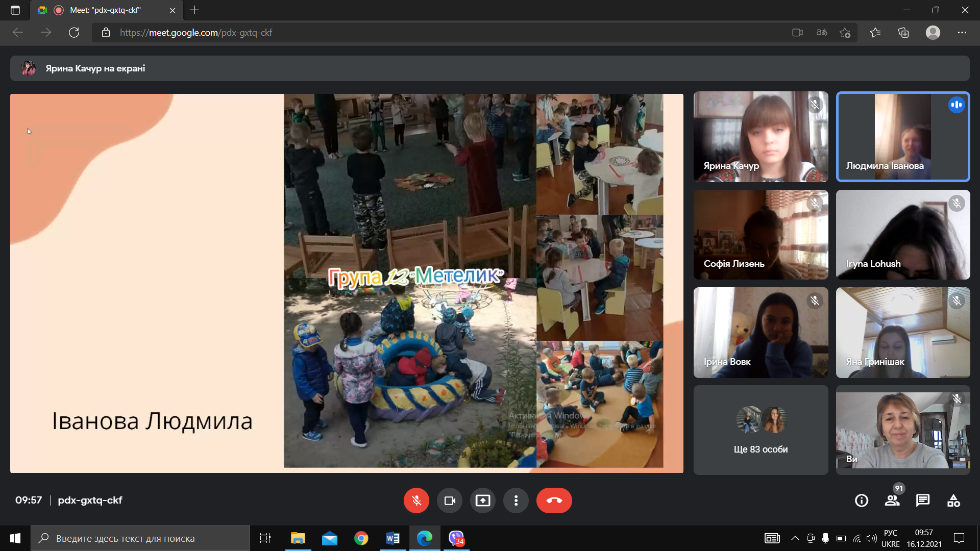Open Word from the Windows taskbar
980x551 pixels.
click(x=393, y=538)
